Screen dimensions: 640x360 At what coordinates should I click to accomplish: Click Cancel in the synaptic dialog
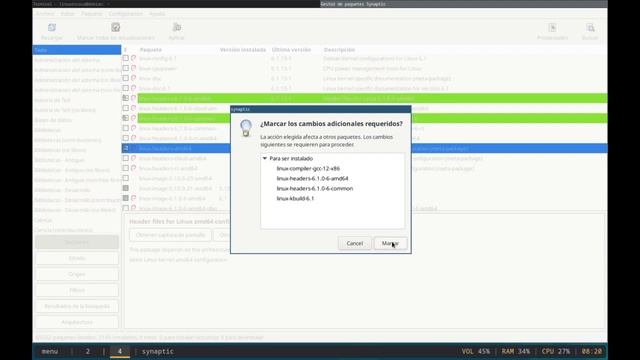tap(354, 243)
